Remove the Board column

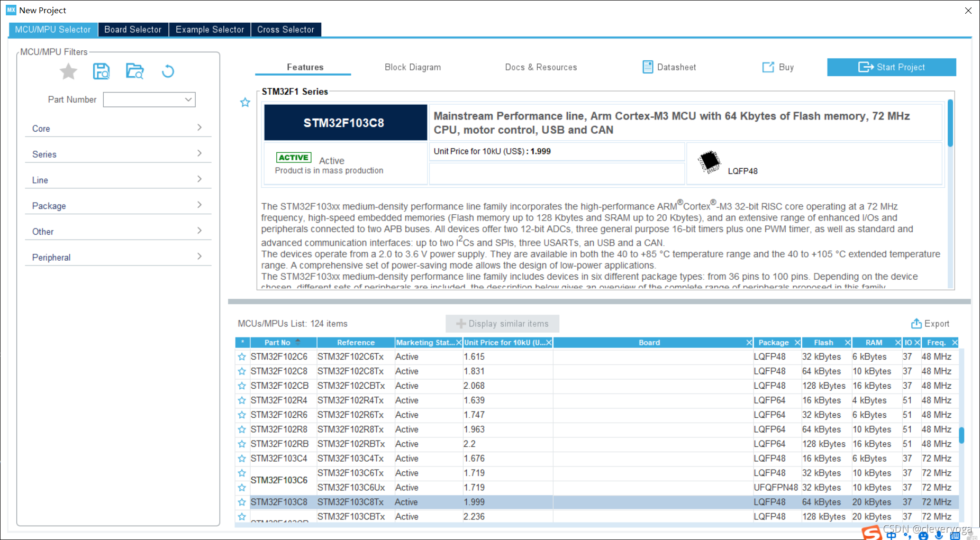pos(749,343)
